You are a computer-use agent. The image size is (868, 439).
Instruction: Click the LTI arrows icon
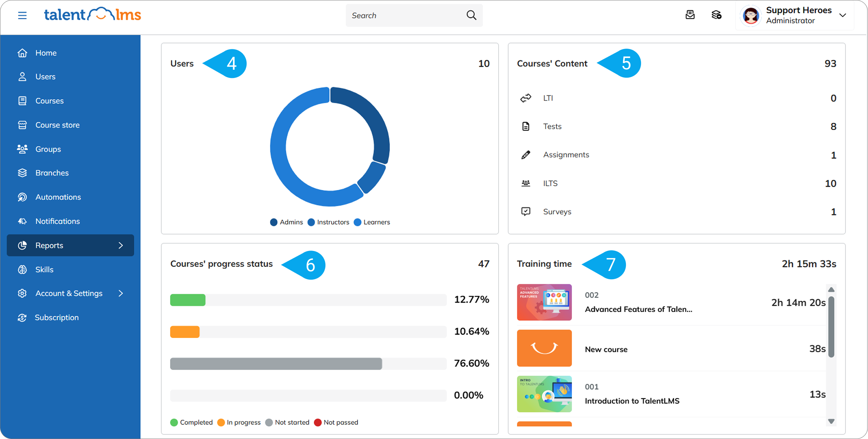click(526, 98)
